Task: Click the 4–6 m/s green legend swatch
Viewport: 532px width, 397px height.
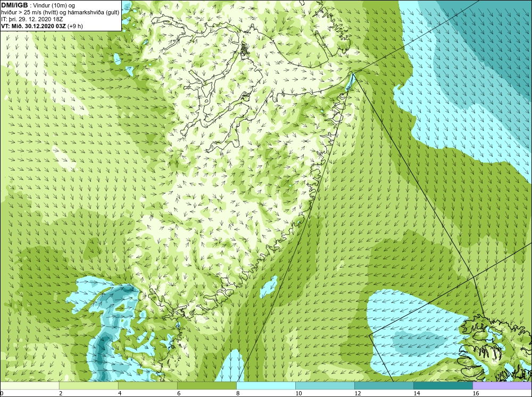Action: (x=147, y=385)
